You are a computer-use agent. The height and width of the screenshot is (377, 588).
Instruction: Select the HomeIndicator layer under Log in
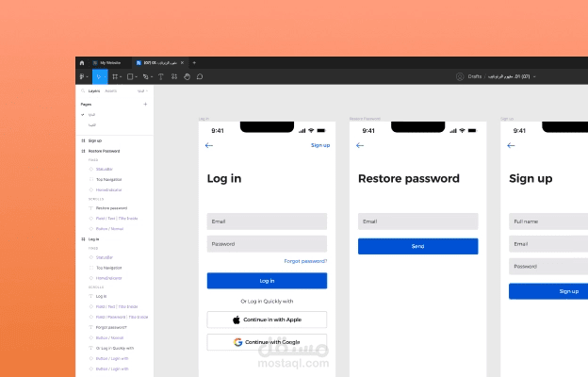pos(108,278)
